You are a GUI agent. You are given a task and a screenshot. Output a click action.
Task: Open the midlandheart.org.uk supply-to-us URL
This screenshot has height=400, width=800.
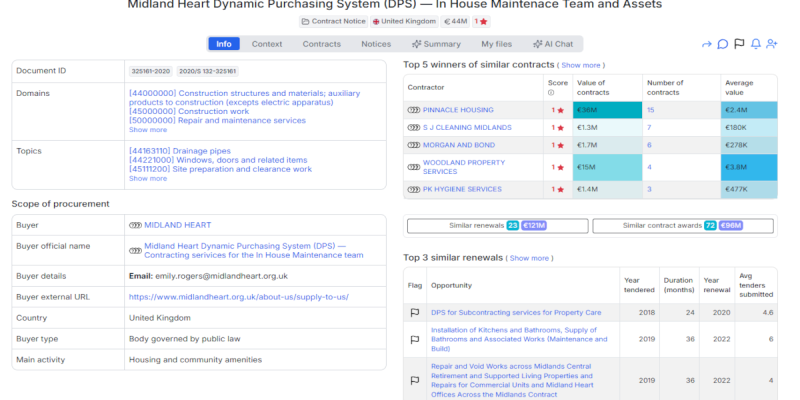[239, 297]
